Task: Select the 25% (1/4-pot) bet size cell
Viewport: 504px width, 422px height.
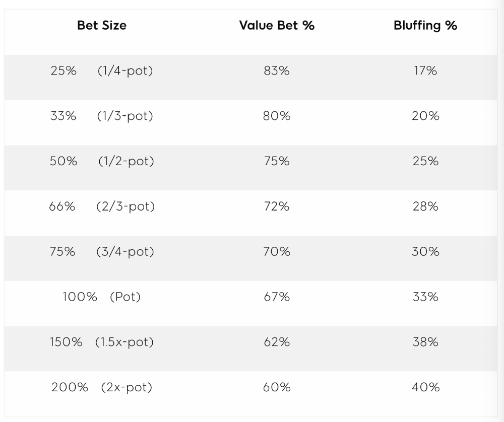Action: click(102, 71)
